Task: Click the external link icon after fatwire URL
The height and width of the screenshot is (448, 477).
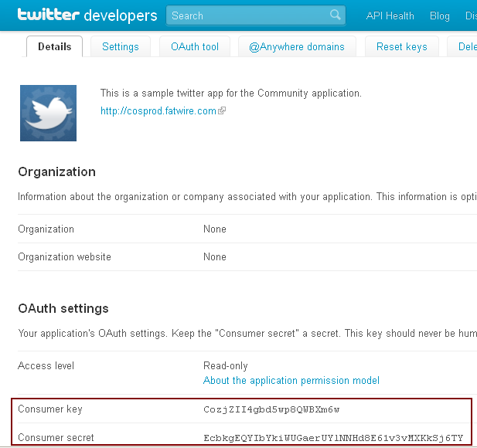Action: (222, 110)
